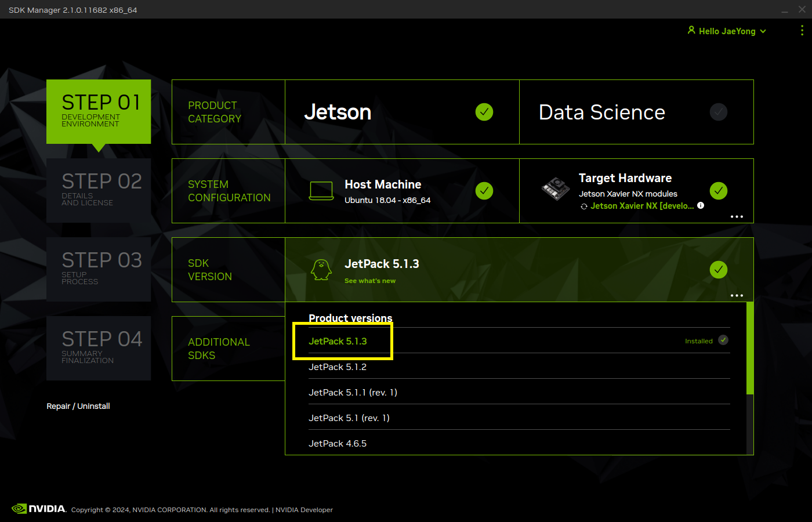The height and width of the screenshot is (522, 812).
Task: Select JetPack 5.1.3 in product versions
Action: [519, 341]
